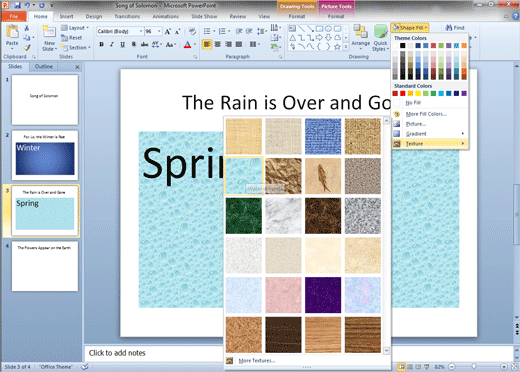Viewport: 520px width, 372px height.
Task: Justify the text
Action: click(239, 44)
